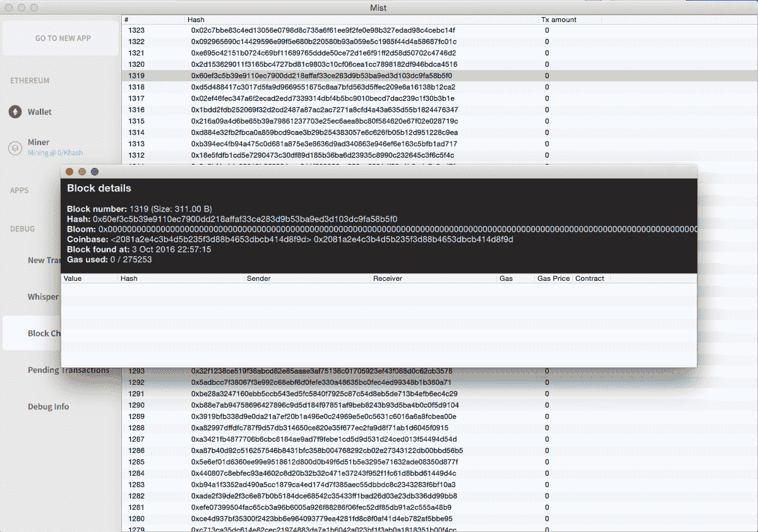Viewport: 758px width, 532px height.
Task: Select block row 1312
Action: (440, 155)
